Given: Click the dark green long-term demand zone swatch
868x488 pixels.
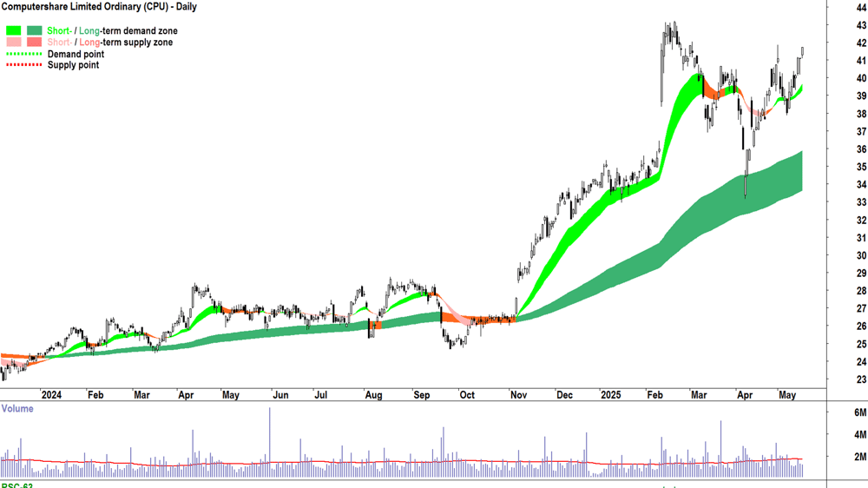Looking at the screenshot, I should (x=35, y=30).
